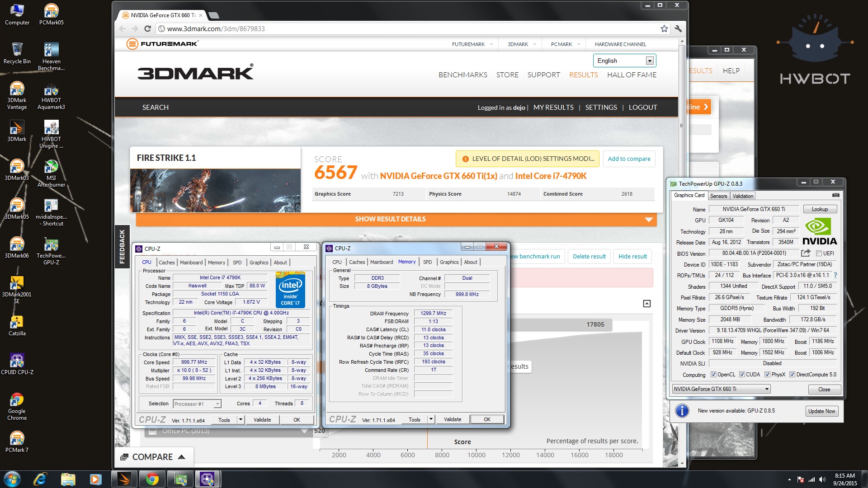
Task: Click the Update Now button
Action: pyautogui.click(x=821, y=411)
